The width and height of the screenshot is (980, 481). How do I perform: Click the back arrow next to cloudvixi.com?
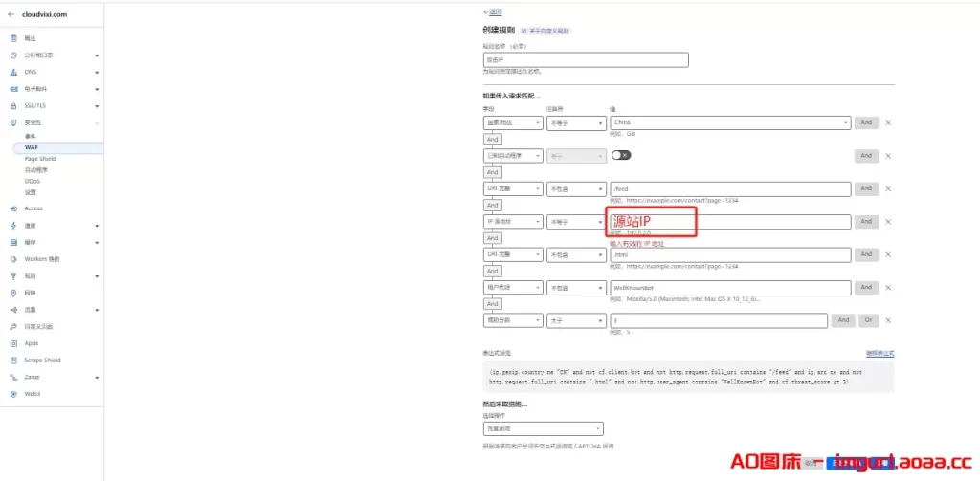pos(11,14)
